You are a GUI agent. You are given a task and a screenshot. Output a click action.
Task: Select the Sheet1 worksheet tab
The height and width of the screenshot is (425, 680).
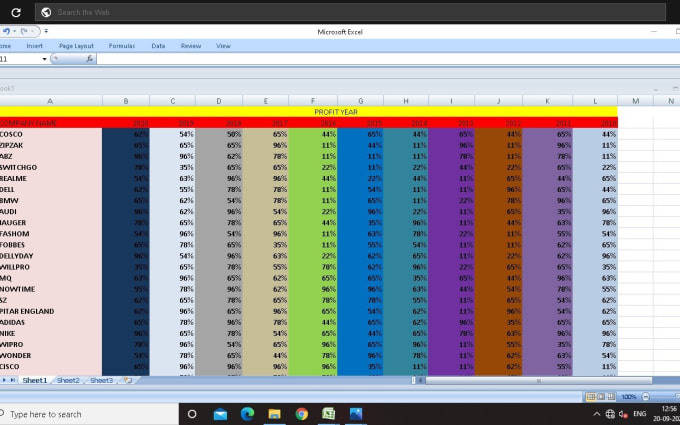tap(35, 380)
